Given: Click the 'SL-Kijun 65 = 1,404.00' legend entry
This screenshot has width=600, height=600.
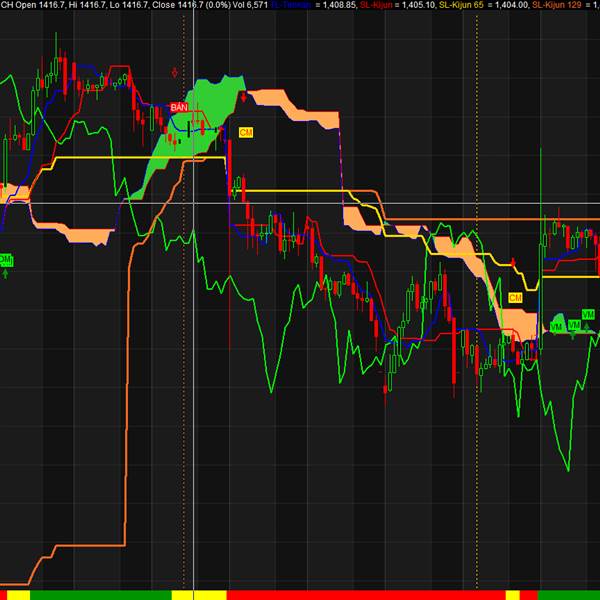Looking at the screenshot, I should coord(484,5).
